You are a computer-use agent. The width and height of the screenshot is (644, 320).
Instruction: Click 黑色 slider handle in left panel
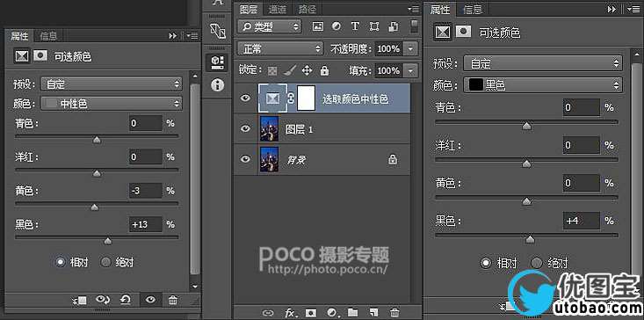click(x=108, y=241)
